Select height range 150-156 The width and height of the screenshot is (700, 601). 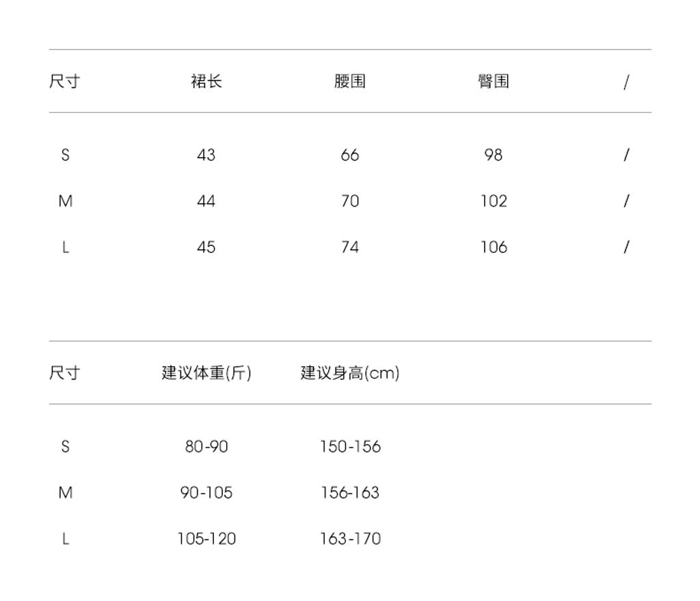coord(349,447)
